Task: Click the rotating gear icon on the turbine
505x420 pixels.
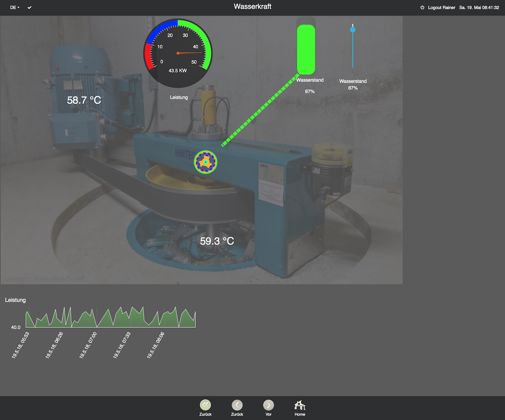Action: coord(206,161)
